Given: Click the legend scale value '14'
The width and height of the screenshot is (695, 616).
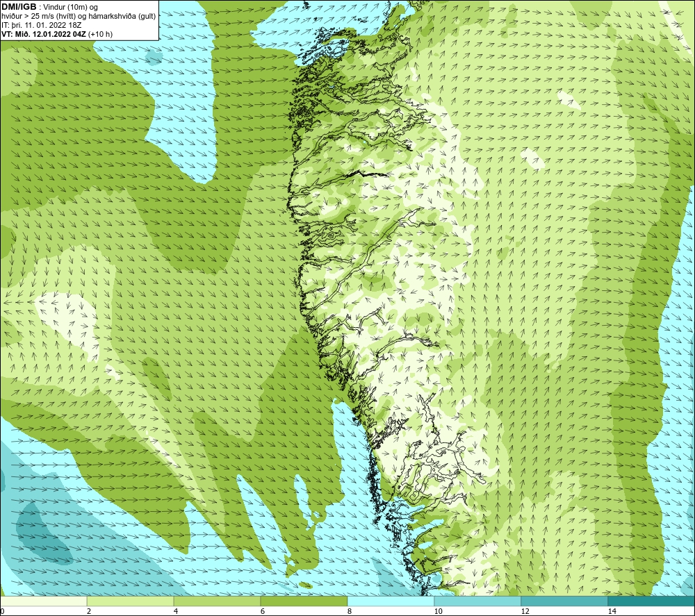Looking at the screenshot, I should 612,612.
